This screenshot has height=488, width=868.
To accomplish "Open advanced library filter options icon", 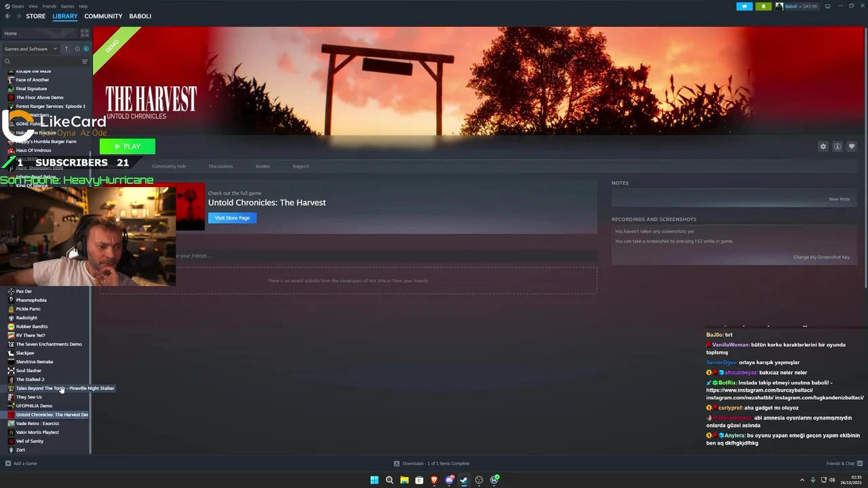I will [85, 62].
